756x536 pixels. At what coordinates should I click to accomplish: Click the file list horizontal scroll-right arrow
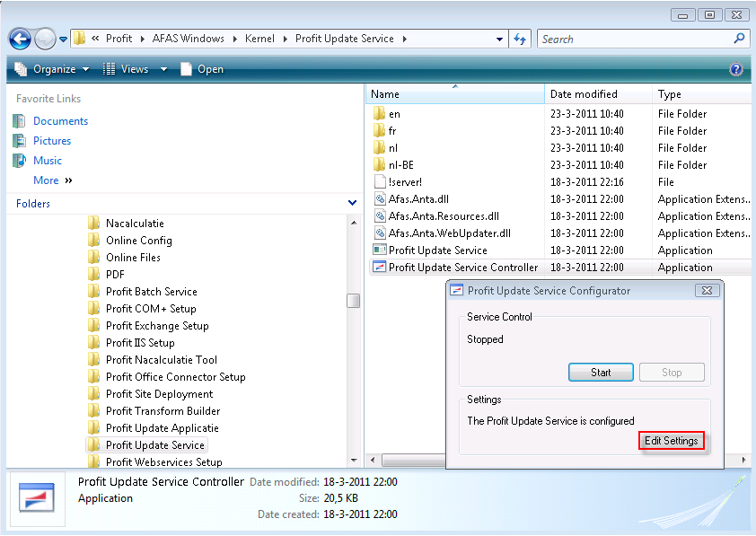[x=743, y=461]
